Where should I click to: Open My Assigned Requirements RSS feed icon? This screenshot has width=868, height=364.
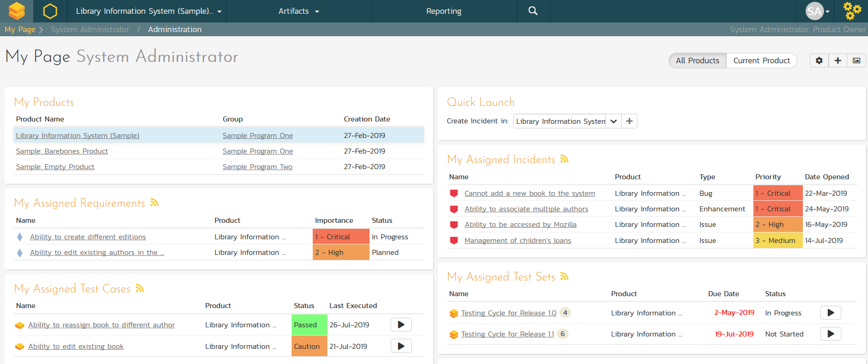155,203
